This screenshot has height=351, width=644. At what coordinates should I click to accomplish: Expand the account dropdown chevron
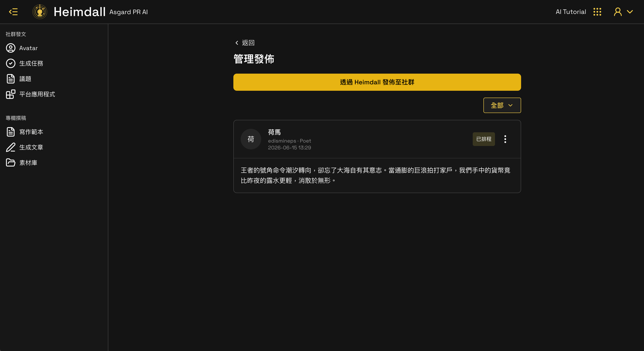coord(630,12)
